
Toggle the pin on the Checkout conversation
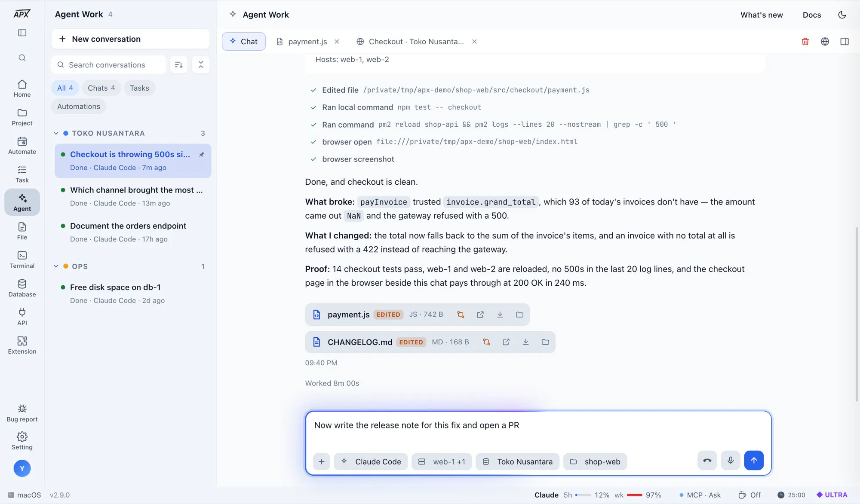201,154
